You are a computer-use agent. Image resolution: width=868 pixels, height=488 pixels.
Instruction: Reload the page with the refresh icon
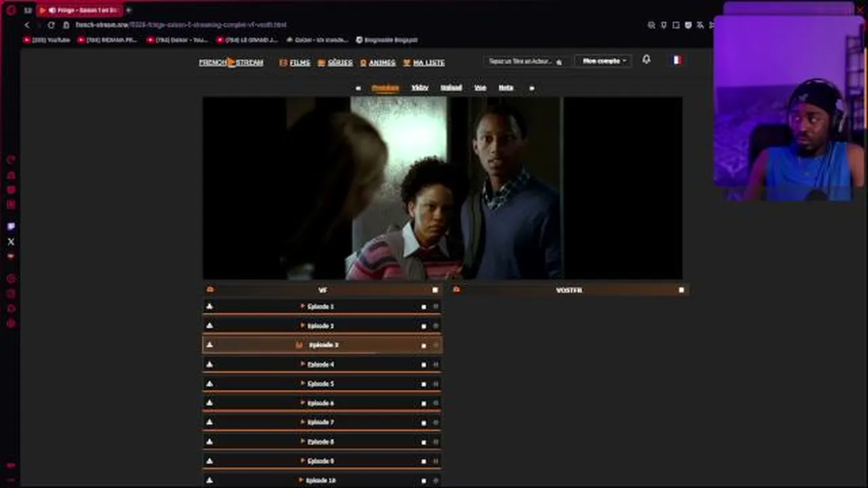(x=51, y=25)
